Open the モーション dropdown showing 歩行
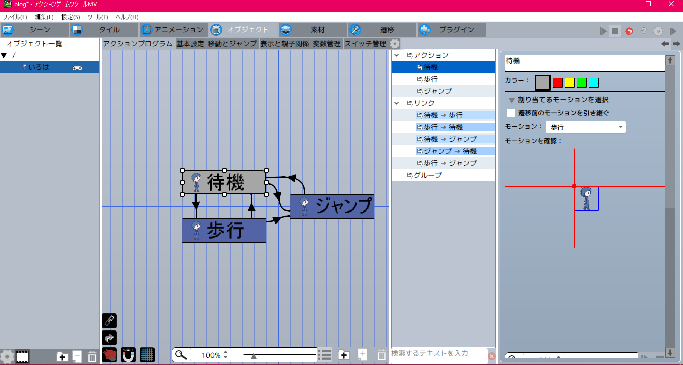This screenshot has width=683, height=365. coord(585,127)
